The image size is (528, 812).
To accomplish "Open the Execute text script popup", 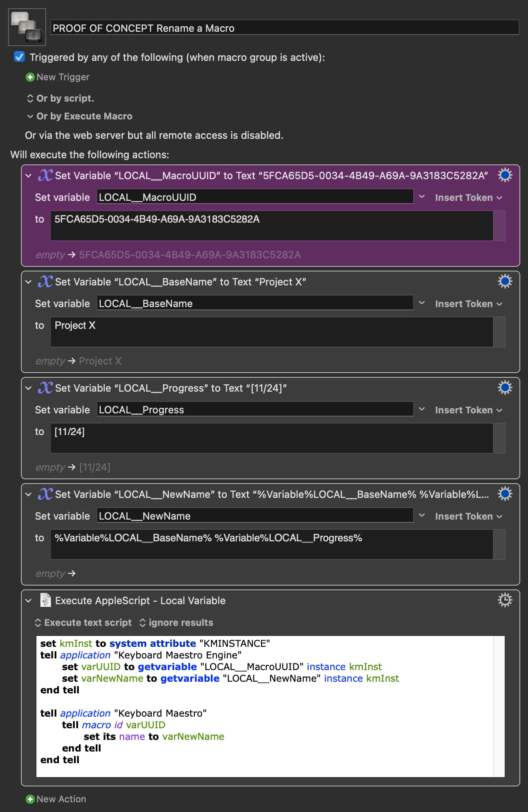I will (x=83, y=622).
